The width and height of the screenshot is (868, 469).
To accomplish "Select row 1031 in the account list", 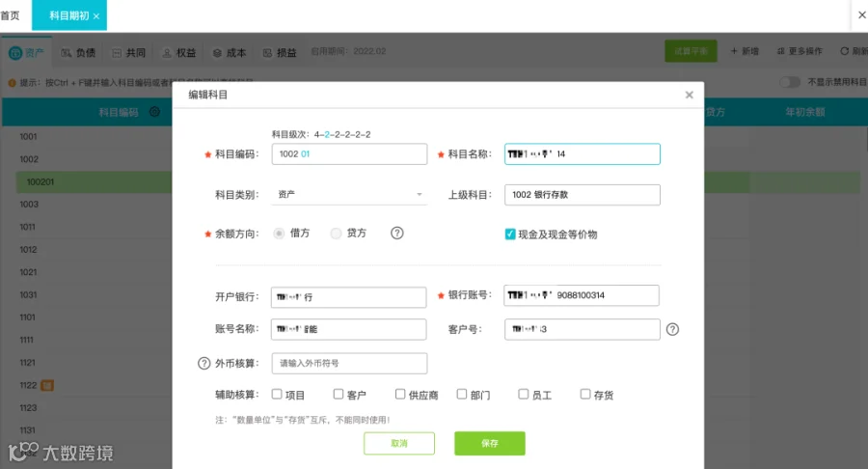I will point(28,294).
